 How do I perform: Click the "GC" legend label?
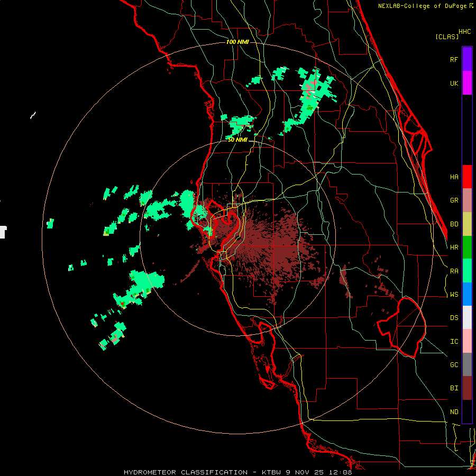coord(454,365)
